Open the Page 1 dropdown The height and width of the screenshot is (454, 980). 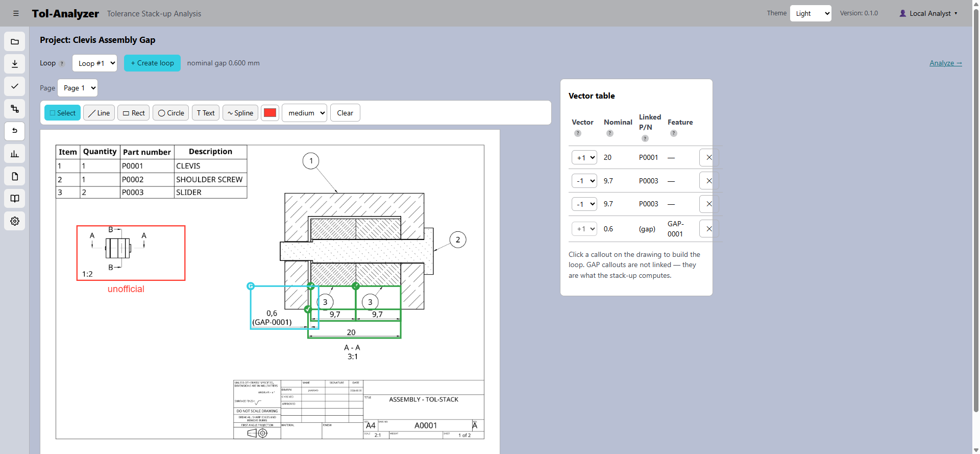[x=78, y=88]
